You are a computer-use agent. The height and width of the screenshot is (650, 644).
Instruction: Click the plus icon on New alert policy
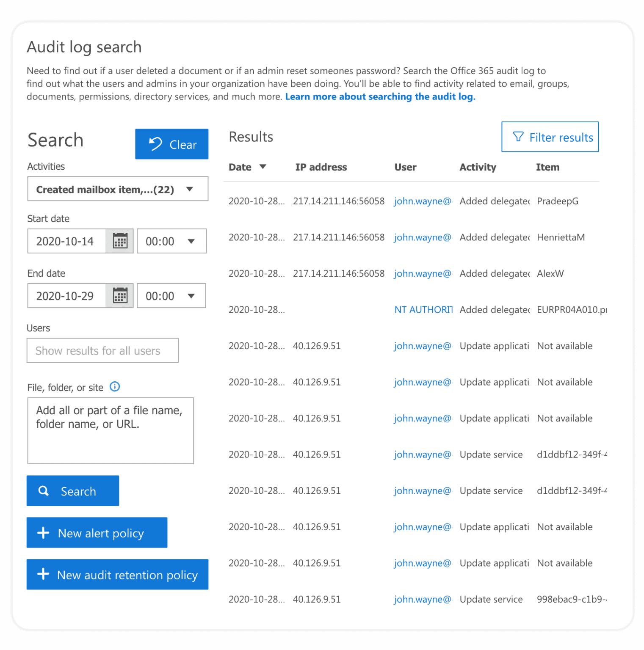43,533
